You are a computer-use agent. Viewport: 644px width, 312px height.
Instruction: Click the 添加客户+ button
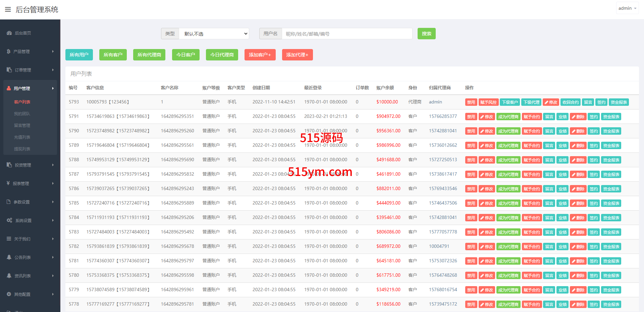pos(260,55)
